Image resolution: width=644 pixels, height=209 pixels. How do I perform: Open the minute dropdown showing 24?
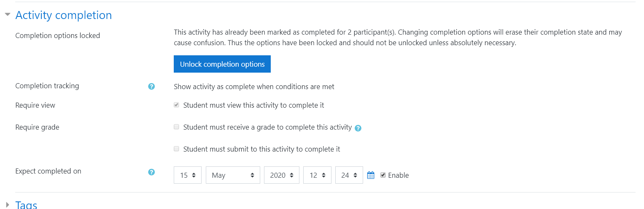[349, 175]
